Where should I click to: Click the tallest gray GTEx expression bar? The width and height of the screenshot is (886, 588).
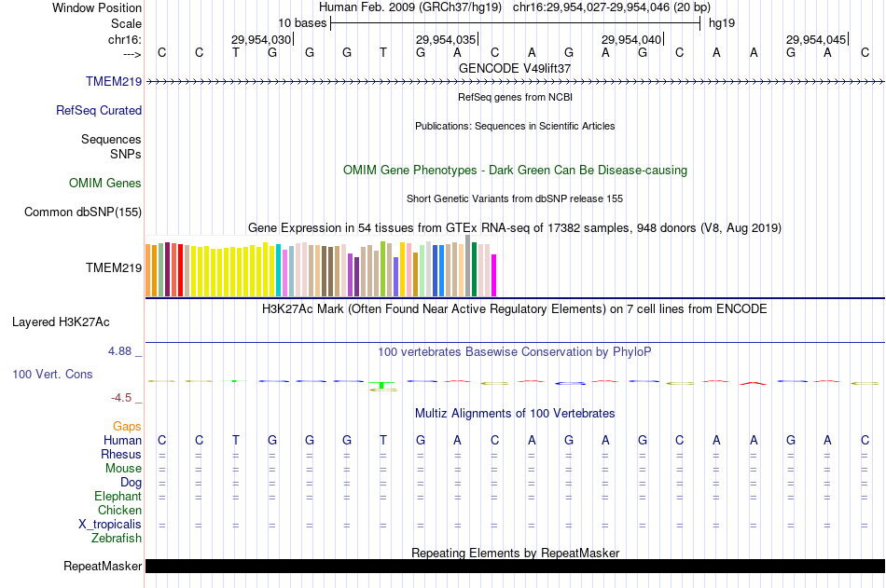468,266
